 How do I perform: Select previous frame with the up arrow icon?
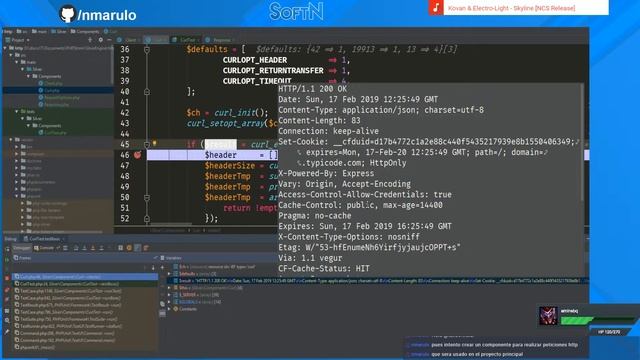tap(145, 268)
